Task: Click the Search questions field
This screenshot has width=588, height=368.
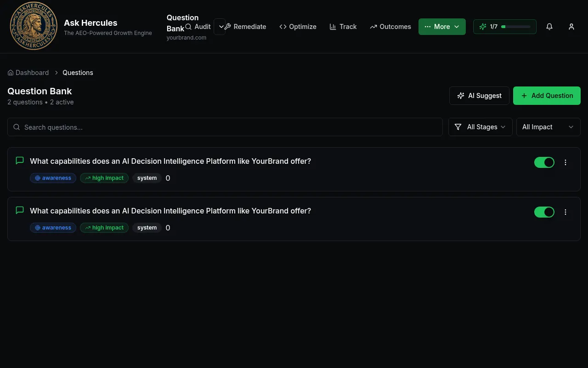Action: pyautogui.click(x=225, y=127)
